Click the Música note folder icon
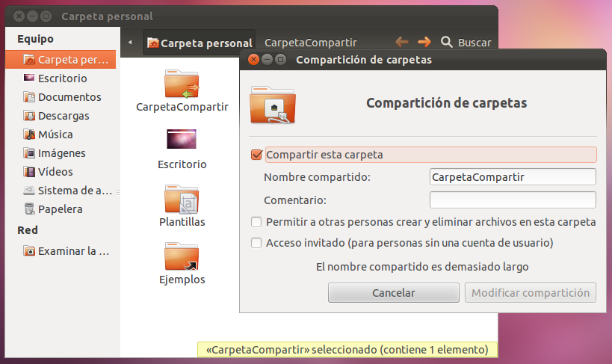Screen dimensions: 612x364 coord(29,134)
